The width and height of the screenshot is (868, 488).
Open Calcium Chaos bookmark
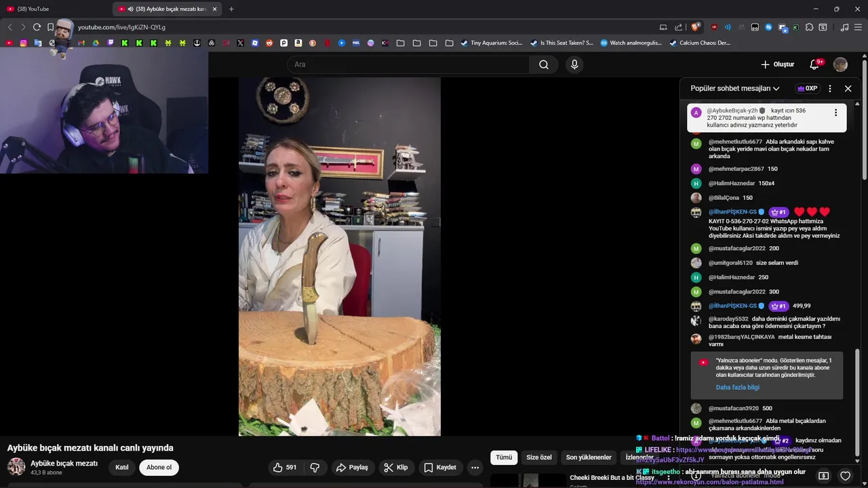(x=700, y=43)
